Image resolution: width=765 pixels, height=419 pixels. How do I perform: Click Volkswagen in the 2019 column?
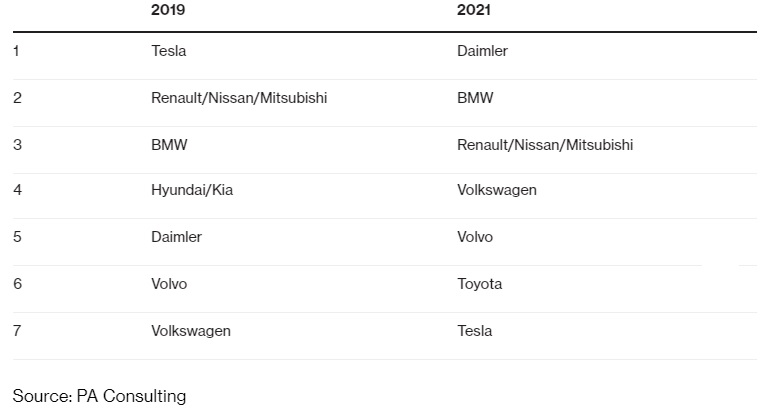coord(191,331)
